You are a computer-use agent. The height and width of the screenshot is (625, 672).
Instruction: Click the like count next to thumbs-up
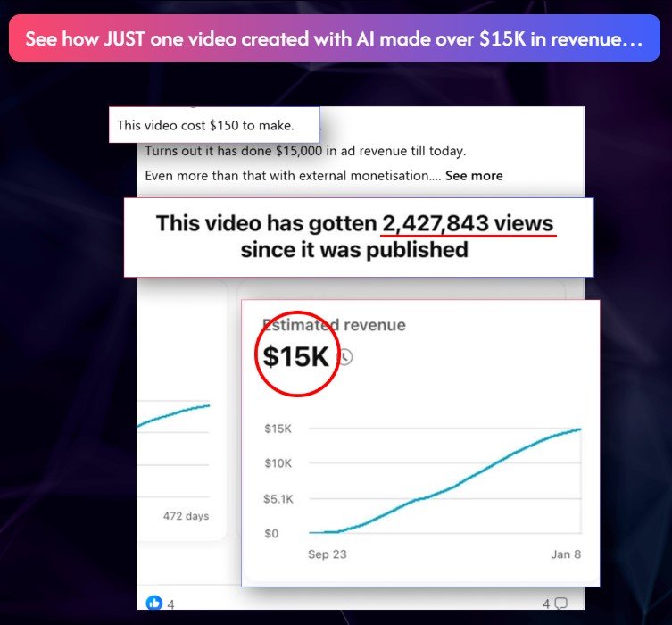[170, 604]
